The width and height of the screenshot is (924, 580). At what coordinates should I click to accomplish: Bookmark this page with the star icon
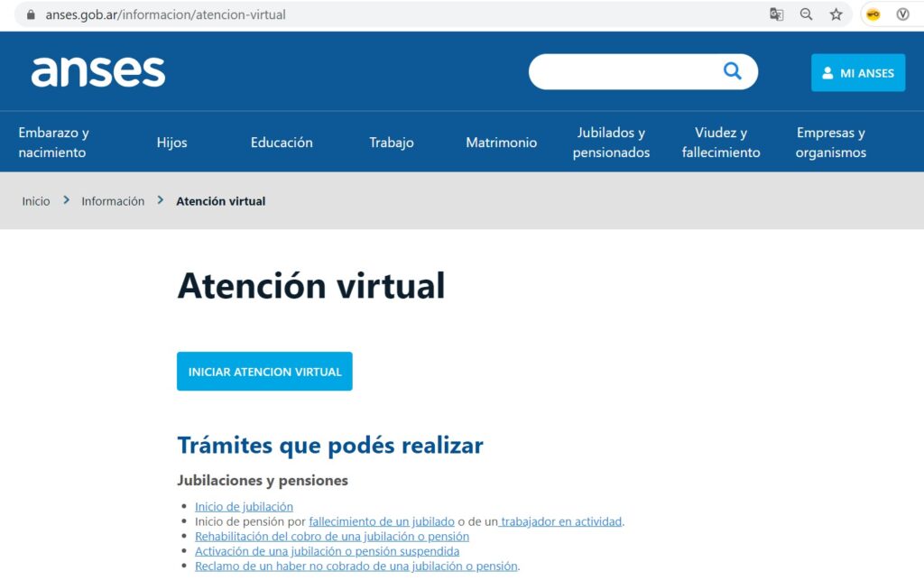point(836,14)
